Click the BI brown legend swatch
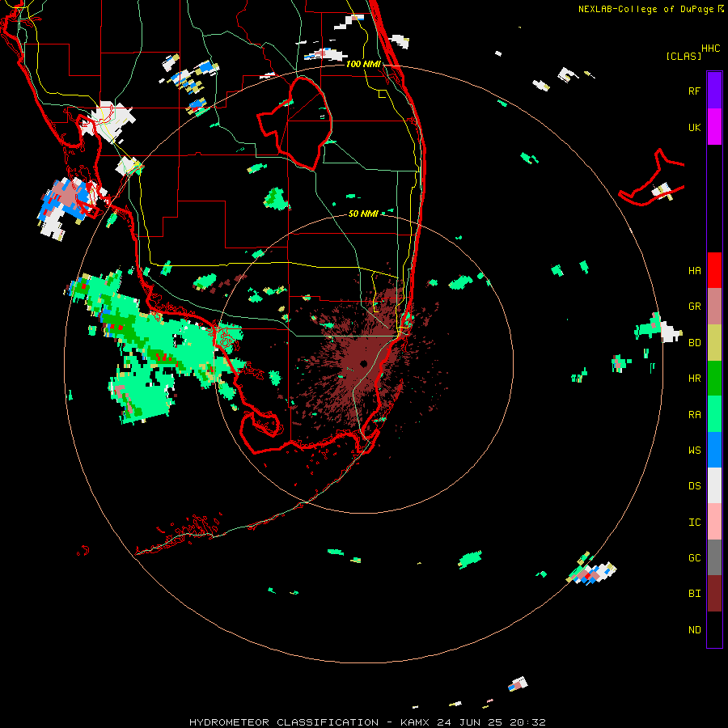 [x=714, y=594]
